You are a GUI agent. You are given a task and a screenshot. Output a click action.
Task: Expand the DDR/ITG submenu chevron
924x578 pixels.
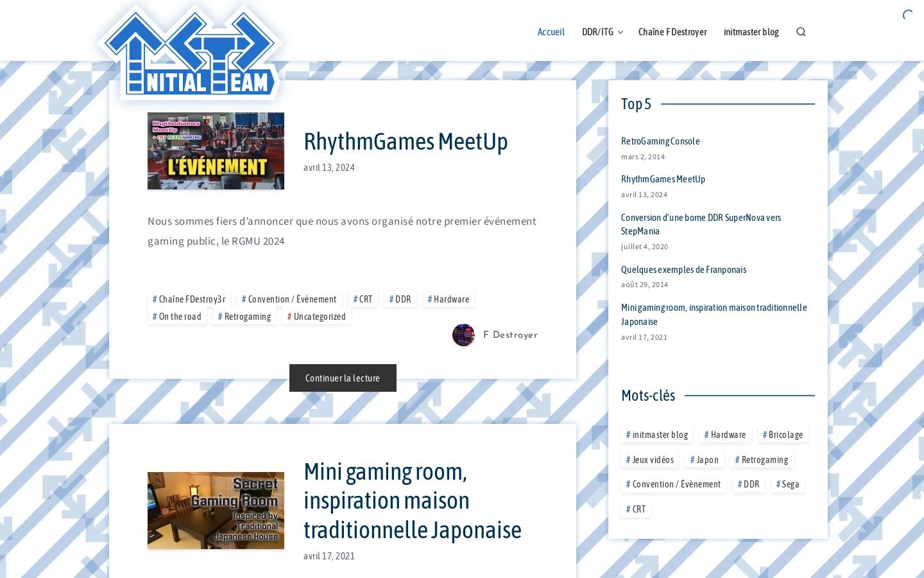point(620,33)
